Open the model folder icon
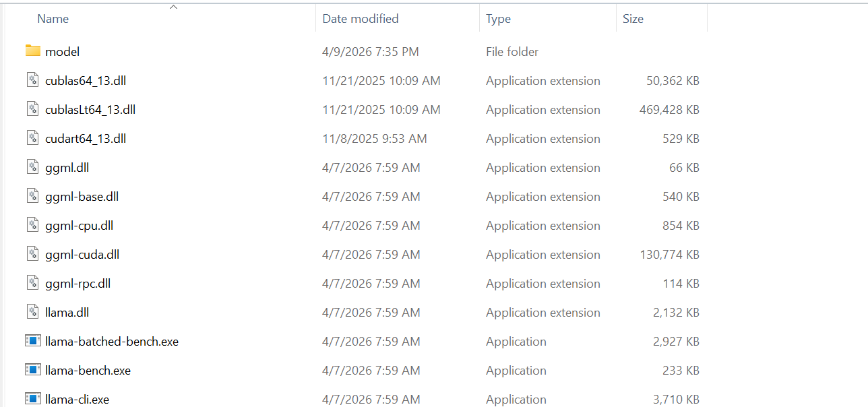The image size is (868, 407). pos(32,51)
